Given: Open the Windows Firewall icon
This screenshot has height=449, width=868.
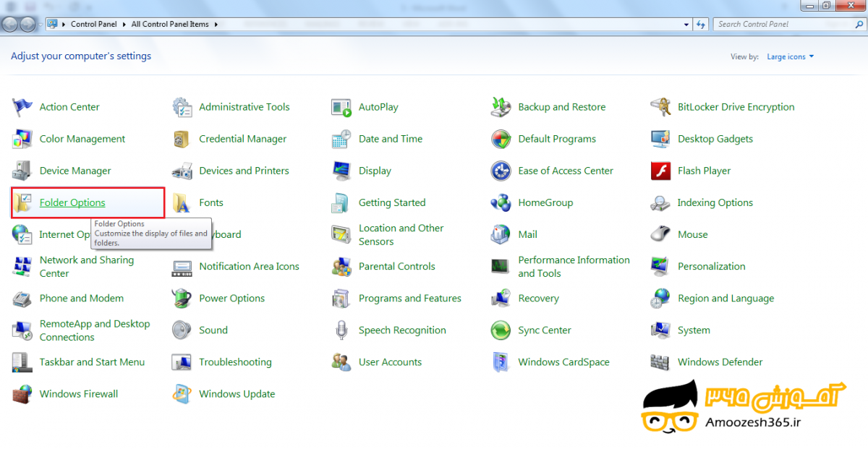Looking at the screenshot, I should point(22,394).
